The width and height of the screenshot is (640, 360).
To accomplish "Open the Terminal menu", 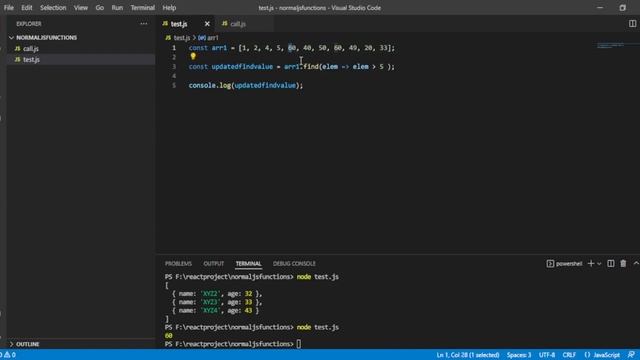I will coord(142,8).
